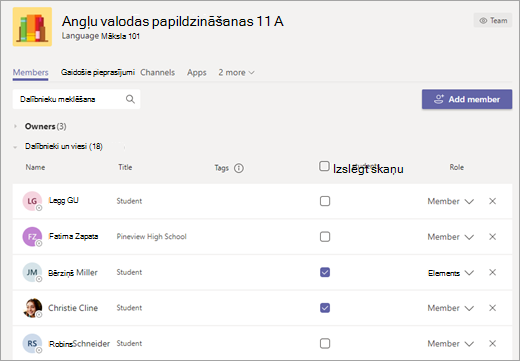Check the mute box for Robin Schneider
This screenshot has height=361, width=520.
click(x=325, y=343)
